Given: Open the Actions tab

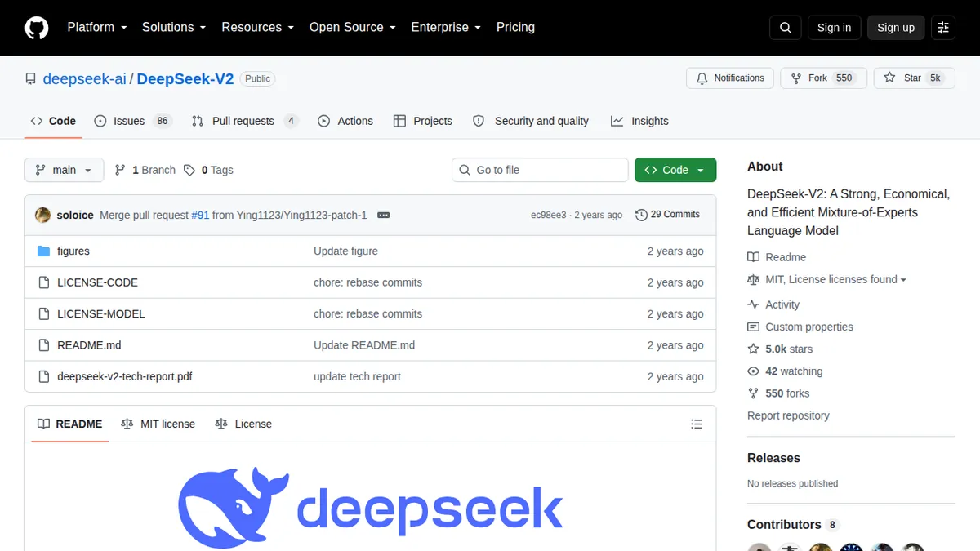Looking at the screenshot, I should coord(345,121).
